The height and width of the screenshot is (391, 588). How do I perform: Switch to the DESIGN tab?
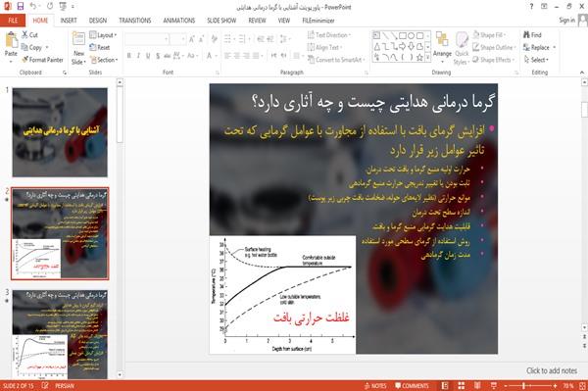98,21
